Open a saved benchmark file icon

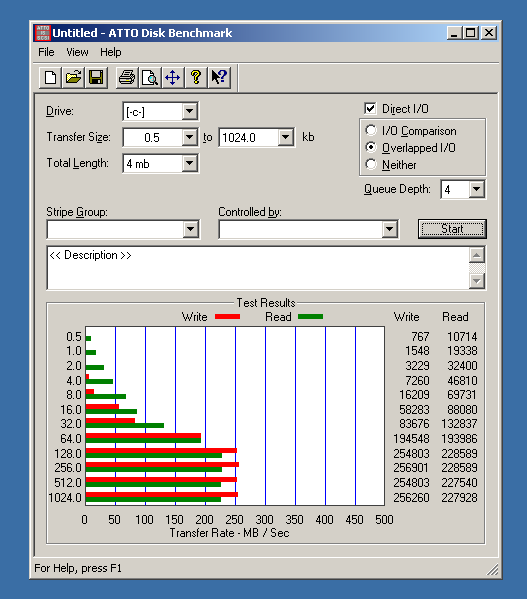pos(73,78)
